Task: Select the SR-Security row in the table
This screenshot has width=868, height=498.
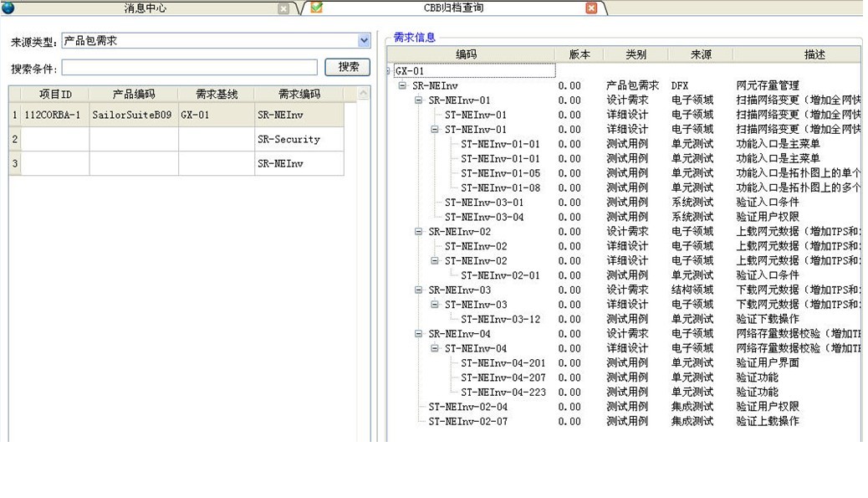Action: [x=288, y=140]
